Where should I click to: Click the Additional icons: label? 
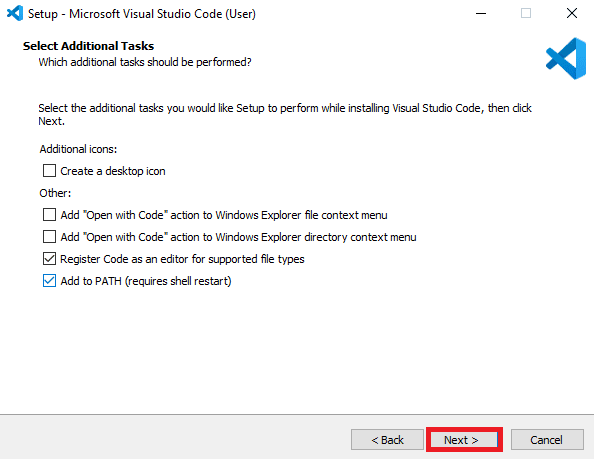pos(78,149)
